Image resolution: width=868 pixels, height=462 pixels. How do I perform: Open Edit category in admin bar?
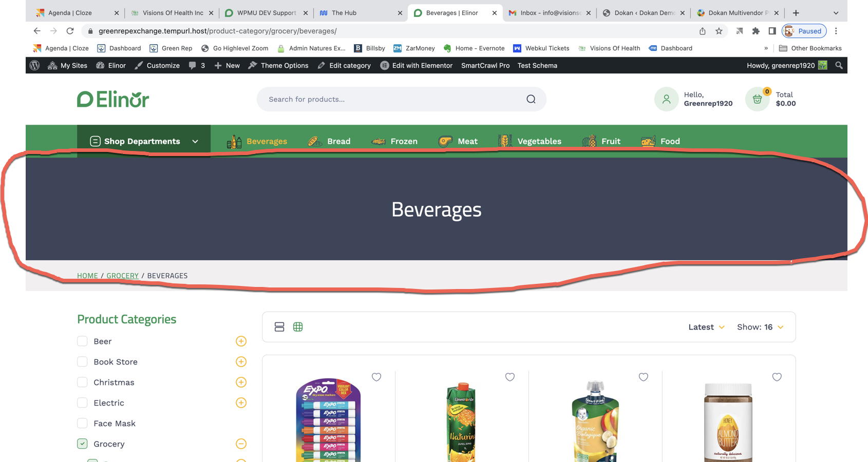(x=344, y=65)
